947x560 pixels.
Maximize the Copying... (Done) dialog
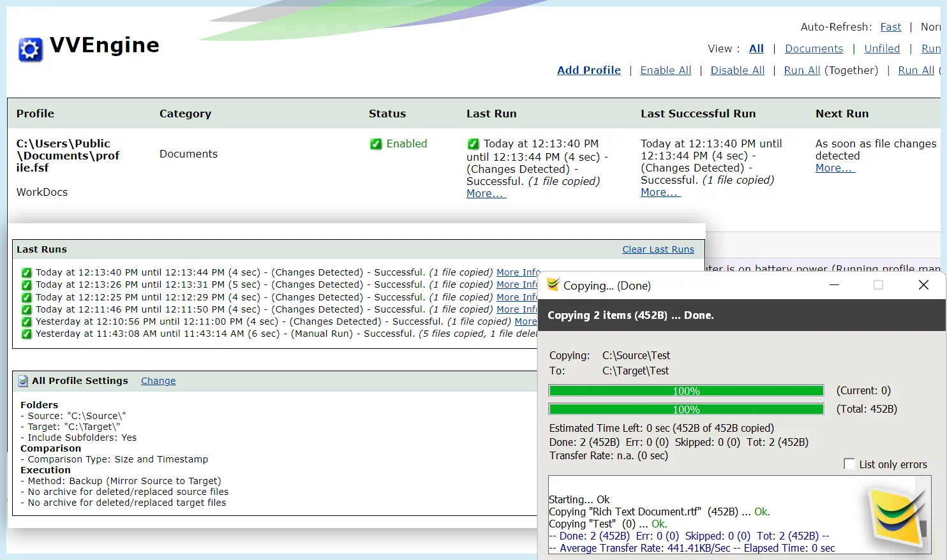(x=878, y=285)
